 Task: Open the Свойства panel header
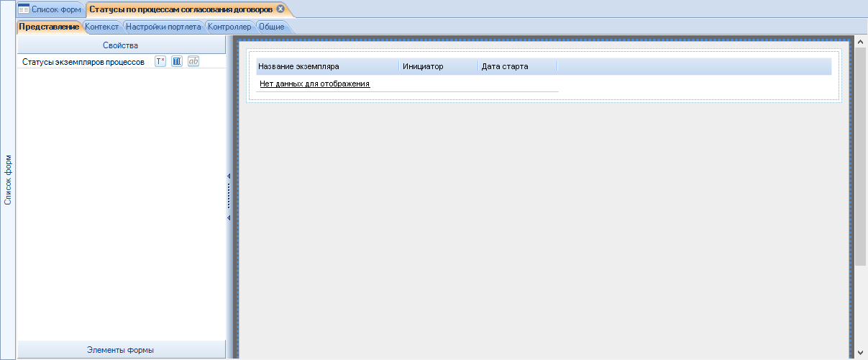(x=121, y=45)
